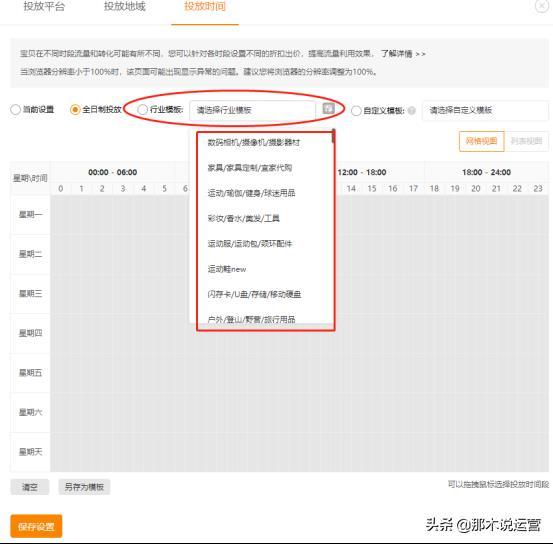
Task: Click the 00:00 - 06:00 time range header
Action: pyautogui.click(x=113, y=173)
